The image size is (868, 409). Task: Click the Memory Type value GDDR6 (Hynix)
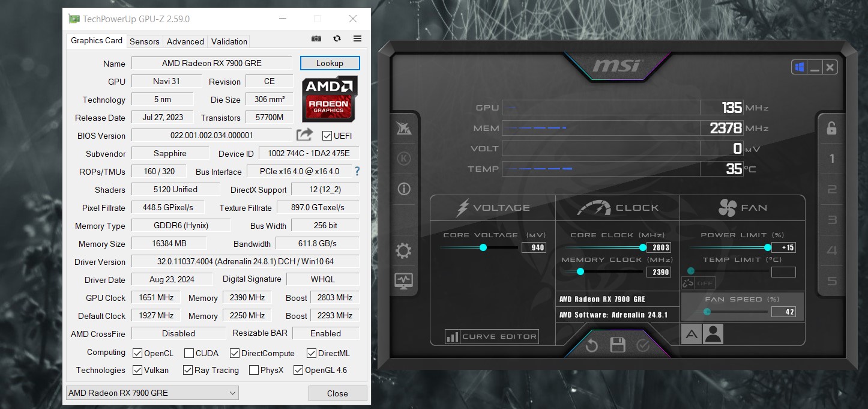coord(181,225)
